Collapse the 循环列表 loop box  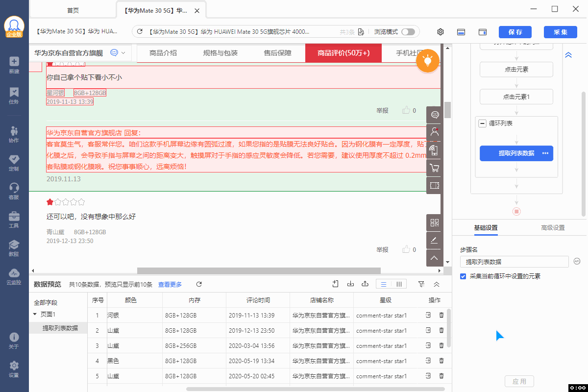pos(482,123)
